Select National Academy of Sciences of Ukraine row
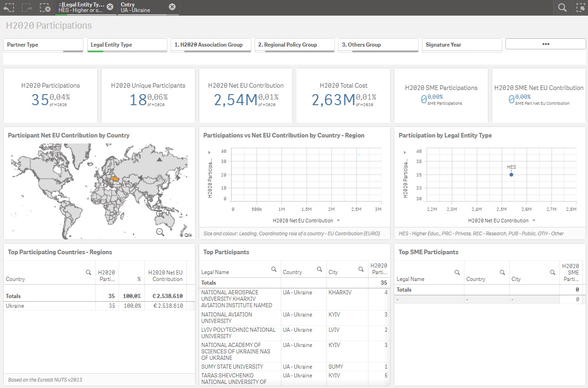 coord(295,352)
